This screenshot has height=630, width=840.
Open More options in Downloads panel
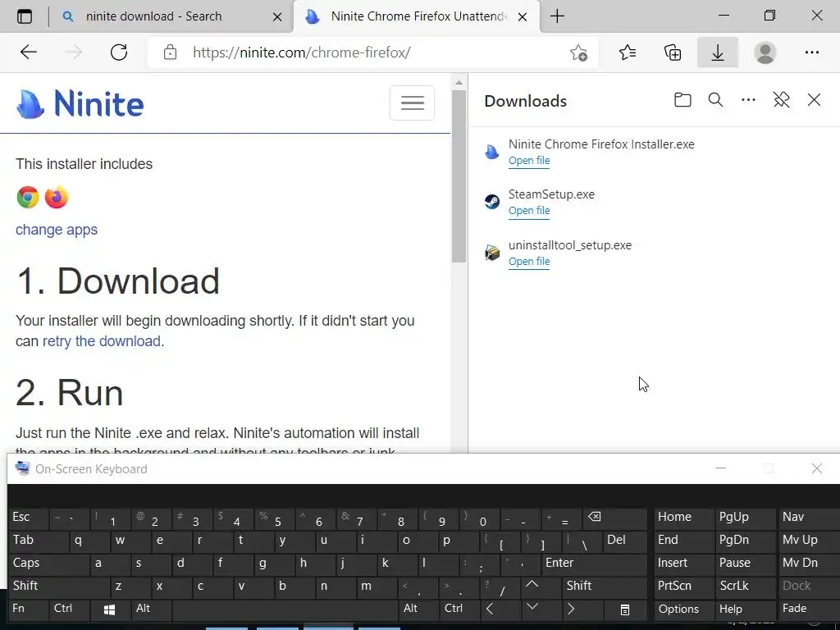(748, 100)
